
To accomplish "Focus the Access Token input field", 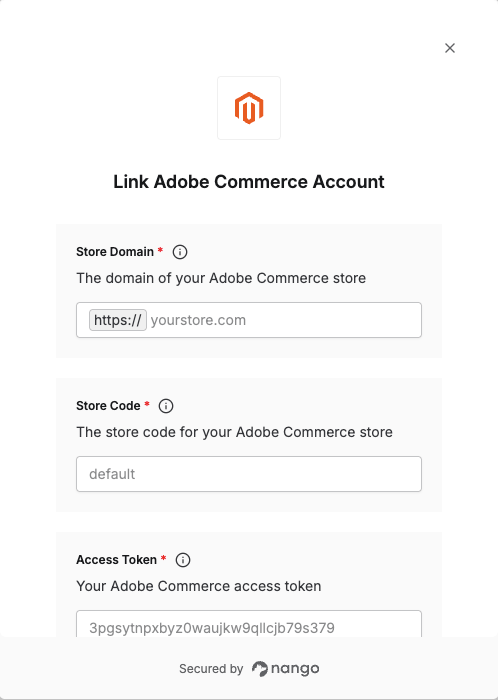I will point(249,624).
